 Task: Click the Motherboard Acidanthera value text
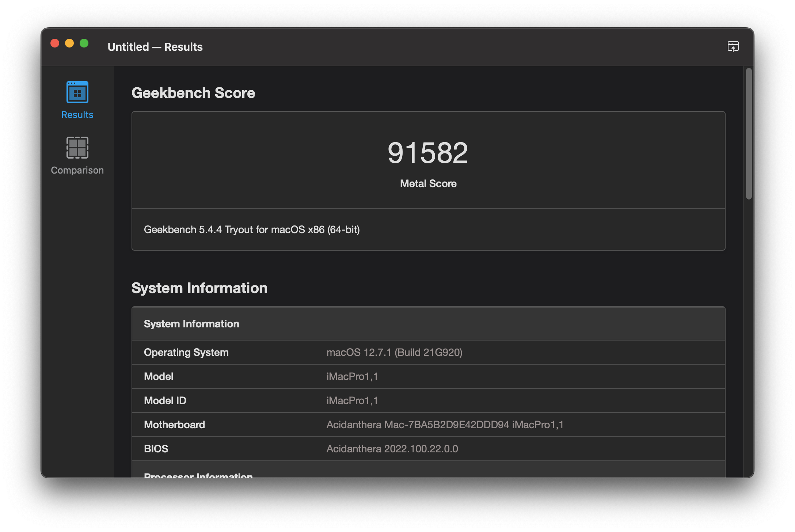pos(445,425)
